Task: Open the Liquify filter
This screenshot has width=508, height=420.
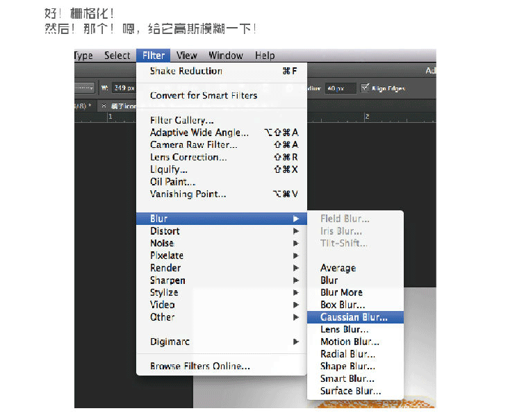Action: click(x=222, y=169)
